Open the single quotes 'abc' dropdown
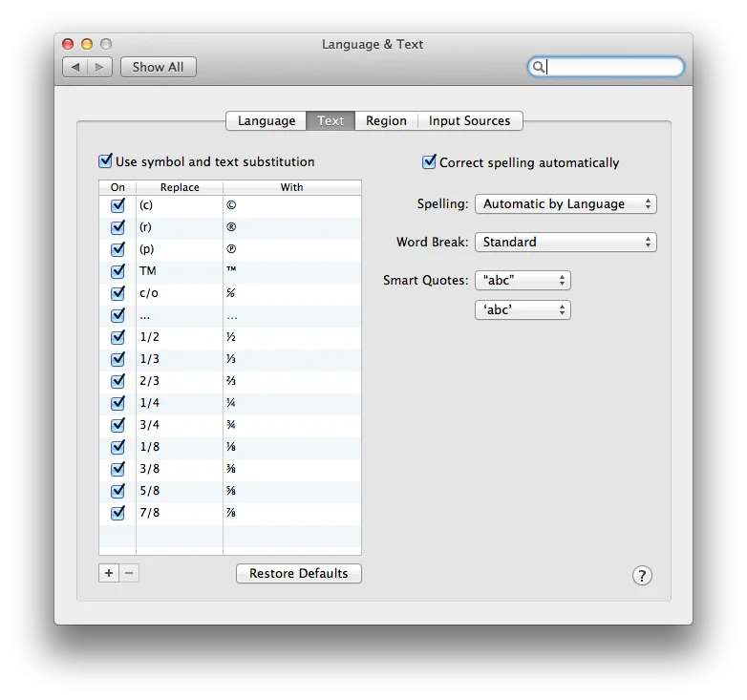The image size is (747, 700). pos(523,310)
